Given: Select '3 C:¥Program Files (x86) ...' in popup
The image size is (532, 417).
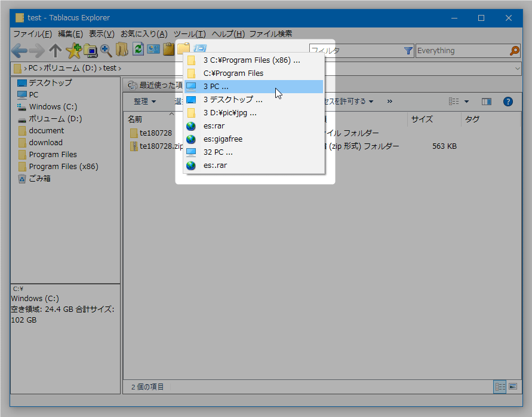Looking at the screenshot, I should pyautogui.click(x=254, y=60).
